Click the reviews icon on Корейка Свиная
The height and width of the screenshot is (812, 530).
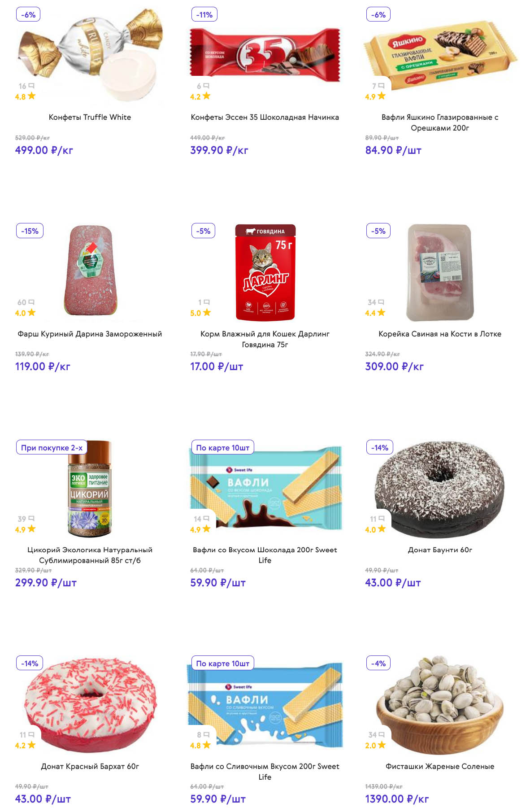click(381, 302)
